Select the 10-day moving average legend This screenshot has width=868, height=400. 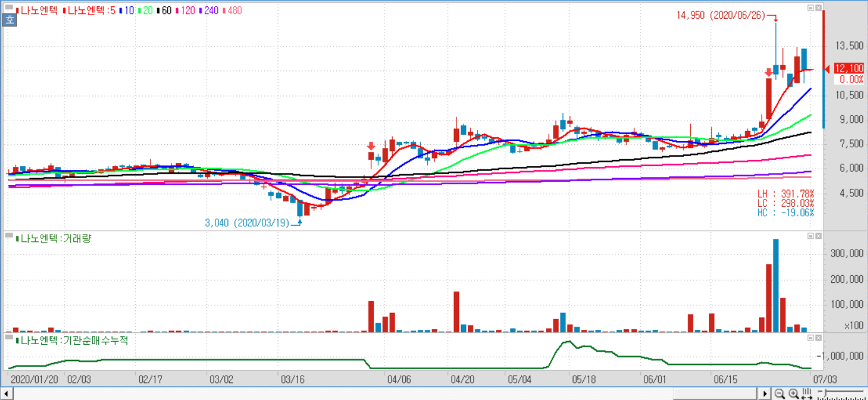(x=126, y=11)
